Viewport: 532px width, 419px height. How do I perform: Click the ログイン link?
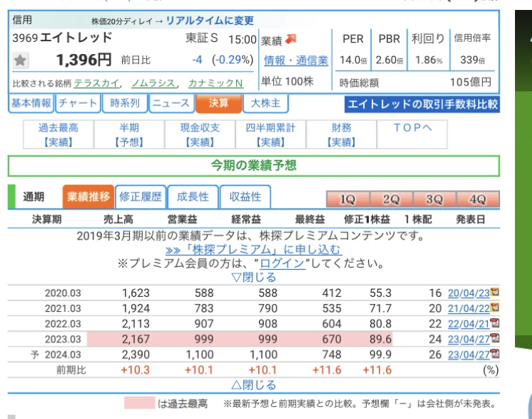point(282,263)
